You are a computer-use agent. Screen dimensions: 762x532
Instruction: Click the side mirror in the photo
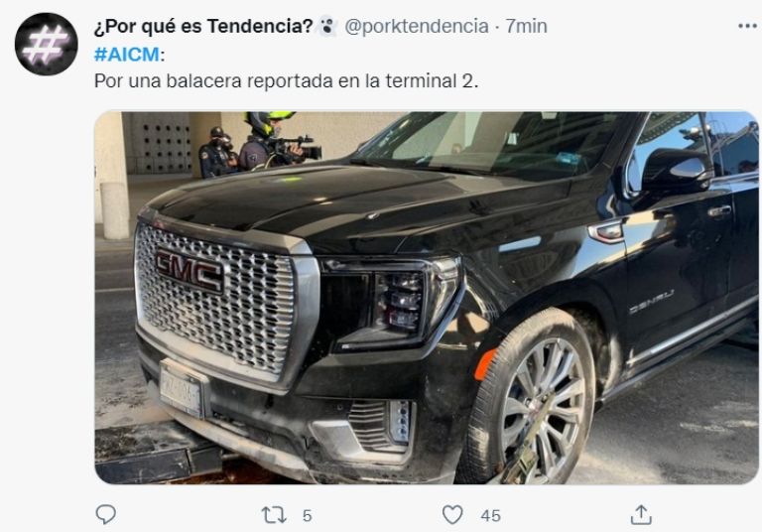[x=678, y=170]
